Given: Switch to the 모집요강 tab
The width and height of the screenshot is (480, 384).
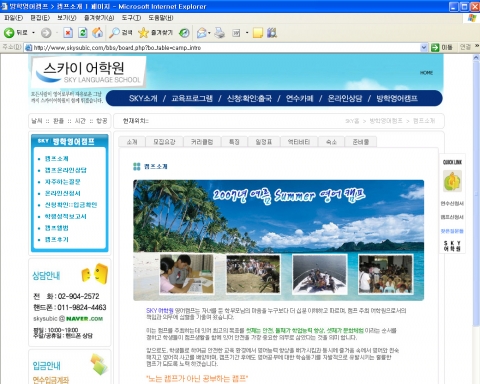Looking at the screenshot, I should click(164, 142).
